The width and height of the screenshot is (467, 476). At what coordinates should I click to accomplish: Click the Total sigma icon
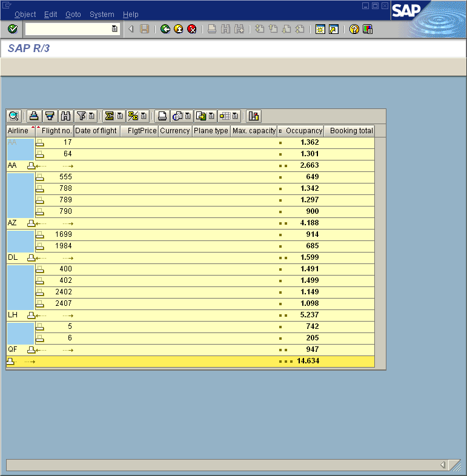(x=109, y=116)
